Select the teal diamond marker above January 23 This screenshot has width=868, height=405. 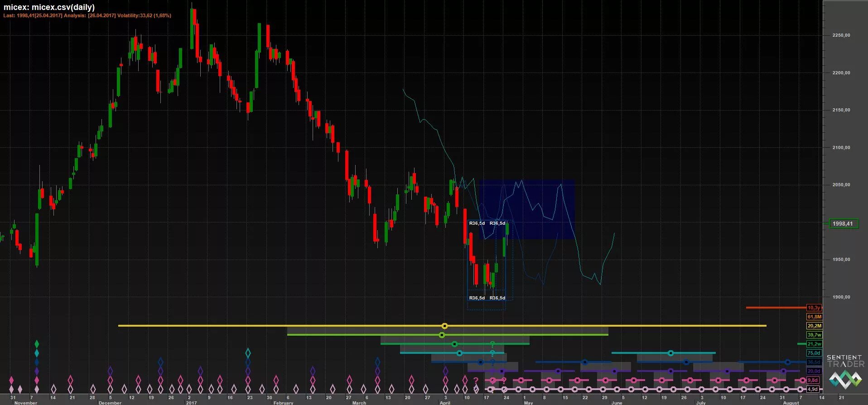tap(248, 353)
